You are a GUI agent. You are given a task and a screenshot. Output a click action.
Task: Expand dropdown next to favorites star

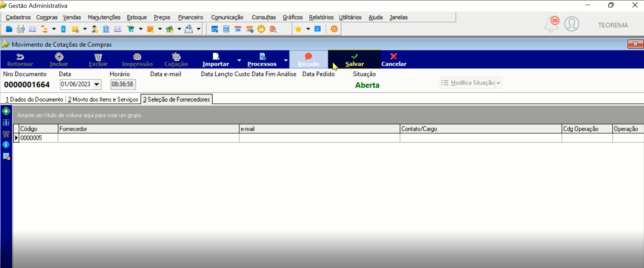tap(308, 29)
